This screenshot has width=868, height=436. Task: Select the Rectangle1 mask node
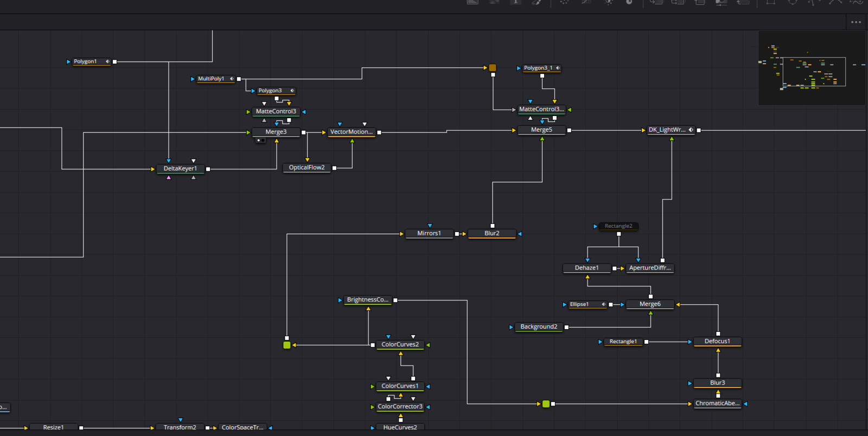pos(623,342)
